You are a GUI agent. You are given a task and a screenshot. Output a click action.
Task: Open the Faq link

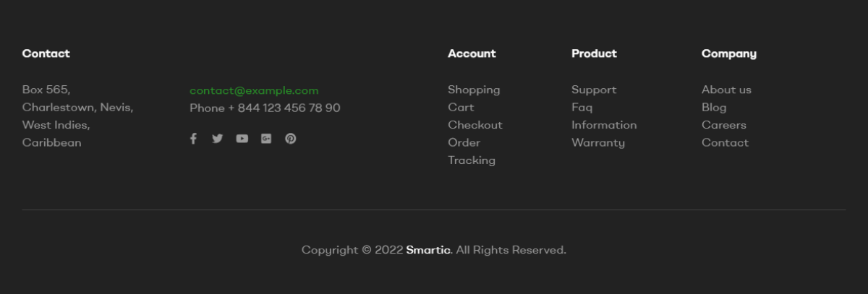coord(582,108)
